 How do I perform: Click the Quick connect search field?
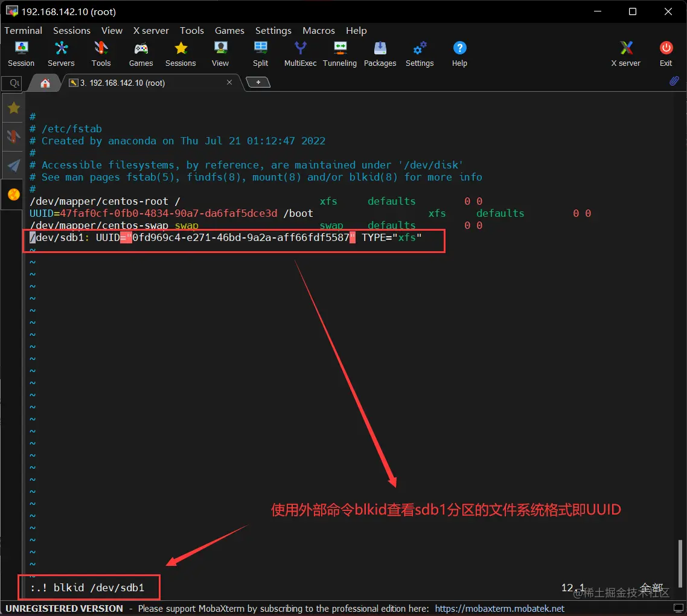(x=12, y=83)
